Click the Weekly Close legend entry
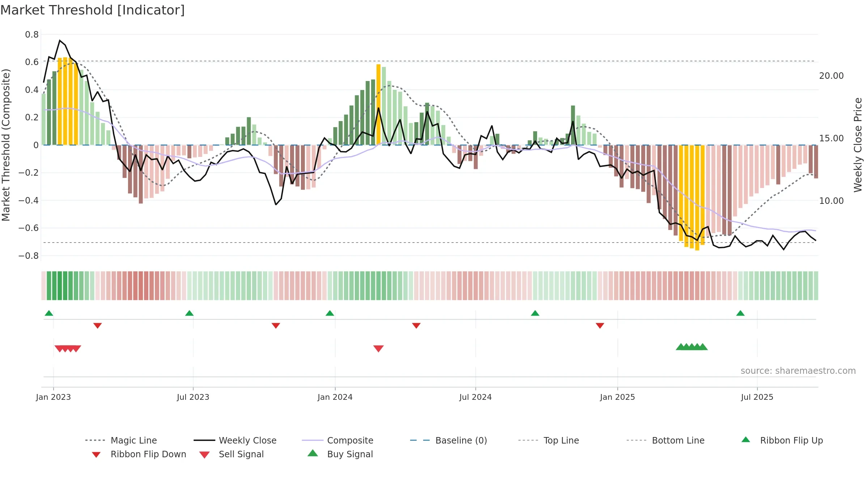Screen dimensions: 868x488 (x=235, y=440)
